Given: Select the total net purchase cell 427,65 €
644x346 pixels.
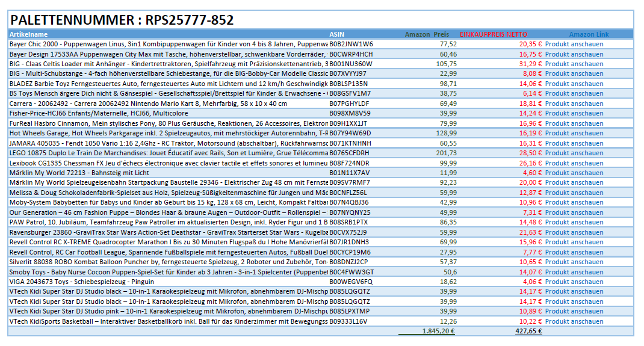Looking at the screenshot, I should [x=528, y=331].
